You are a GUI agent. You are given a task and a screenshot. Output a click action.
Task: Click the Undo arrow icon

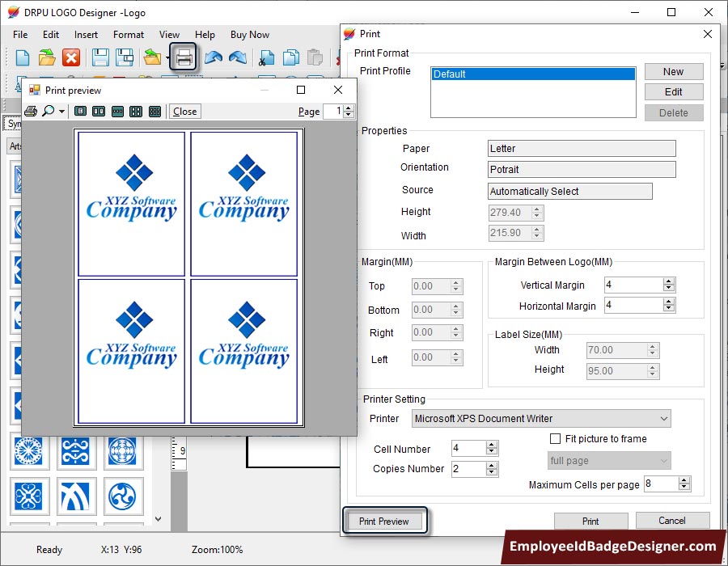[x=214, y=57]
